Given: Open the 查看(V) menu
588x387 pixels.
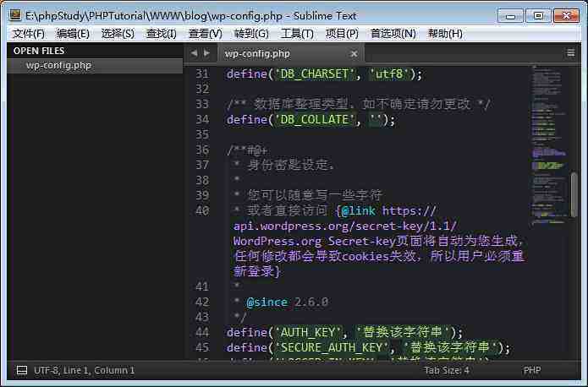Looking at the screenshot, I should [x=206, y=34].
